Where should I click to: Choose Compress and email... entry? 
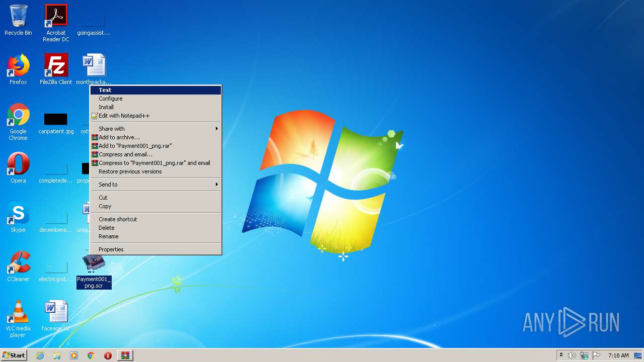tap(156, 154)
